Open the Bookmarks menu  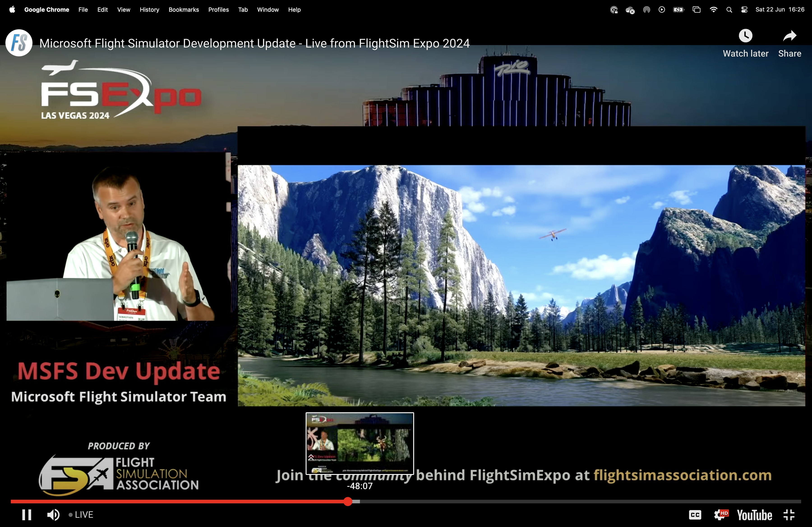[184, 9]
